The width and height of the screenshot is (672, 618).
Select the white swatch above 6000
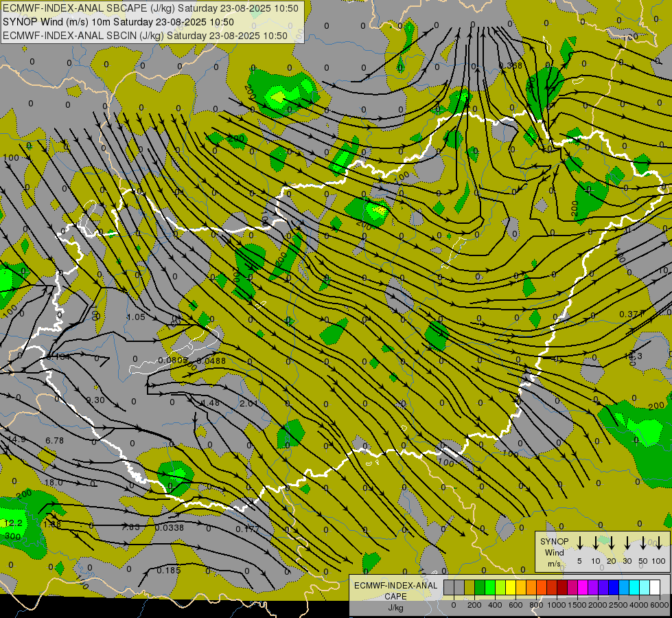point(654,588)
